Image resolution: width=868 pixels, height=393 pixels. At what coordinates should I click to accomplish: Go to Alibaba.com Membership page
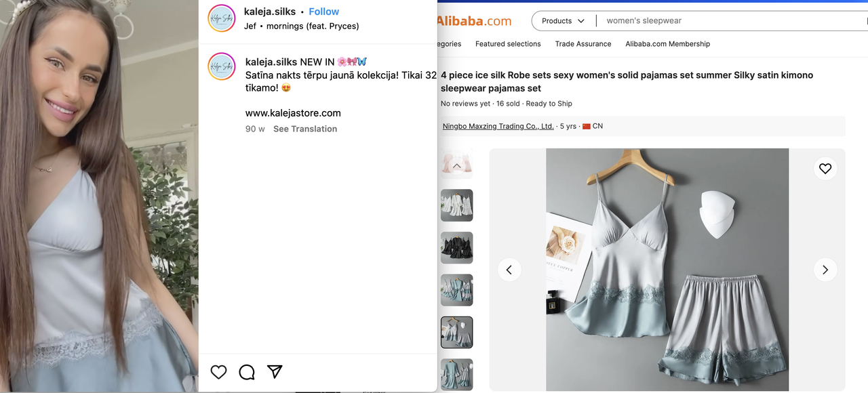[668, 44]
